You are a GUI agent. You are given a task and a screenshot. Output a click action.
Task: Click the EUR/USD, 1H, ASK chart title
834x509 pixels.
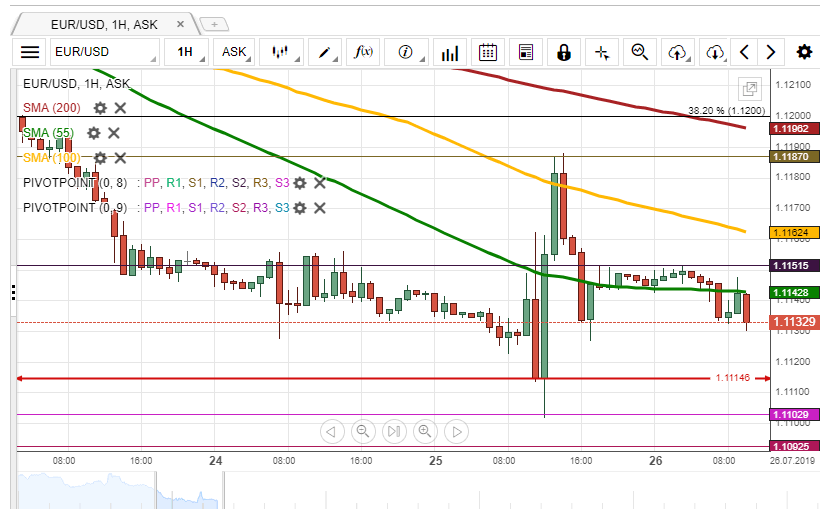tap(77, 84)
